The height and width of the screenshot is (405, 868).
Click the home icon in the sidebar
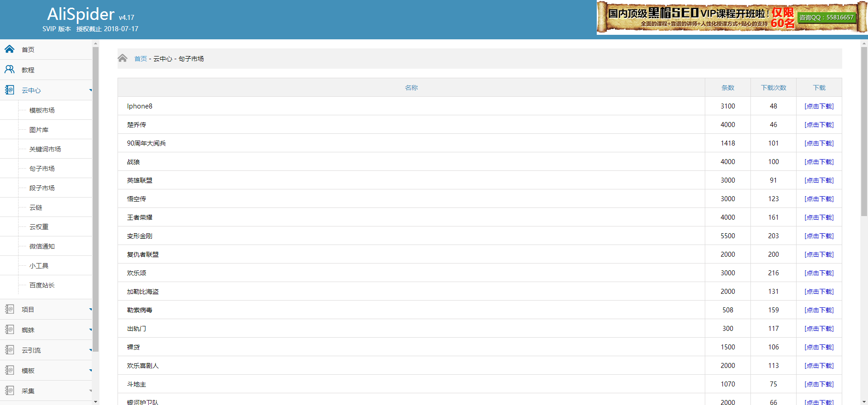(x=9, y=49)
